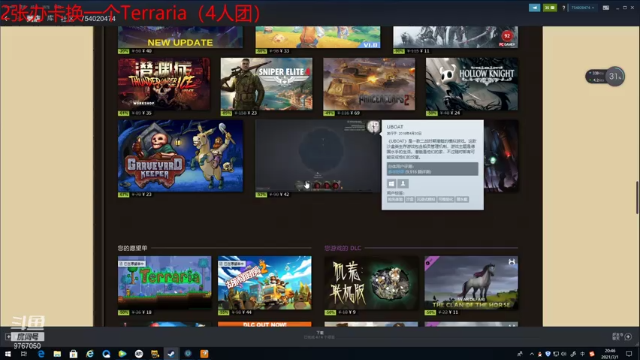Open the Windows Start menu
Viewport: 640px width, 360px height.
tap(8, 353)
